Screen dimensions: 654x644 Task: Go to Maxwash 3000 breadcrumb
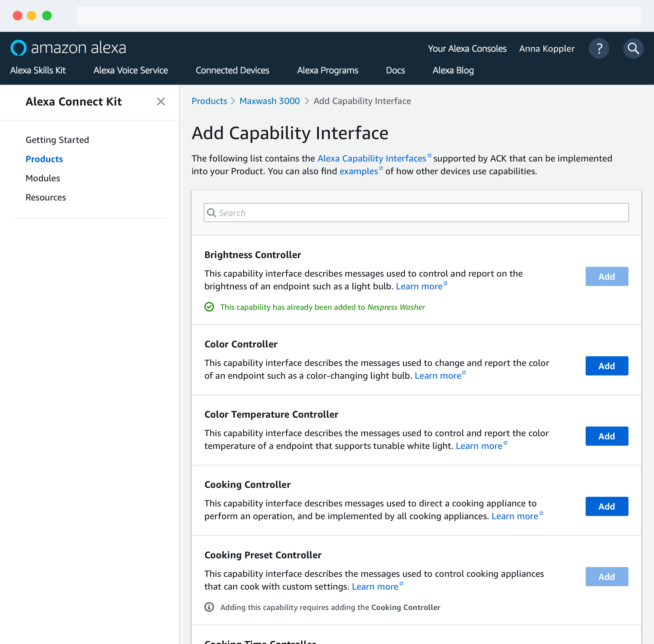point(269,101)
